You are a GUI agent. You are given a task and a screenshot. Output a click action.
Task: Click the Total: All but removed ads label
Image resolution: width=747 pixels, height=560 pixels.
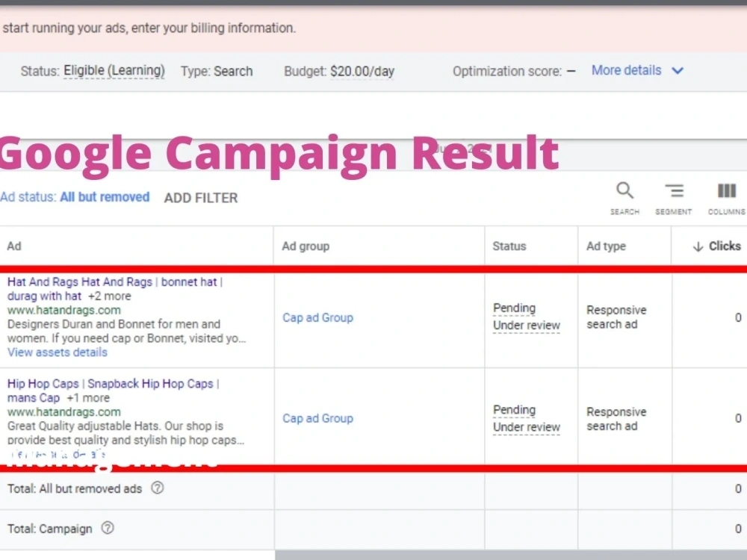tap(74, 488)
